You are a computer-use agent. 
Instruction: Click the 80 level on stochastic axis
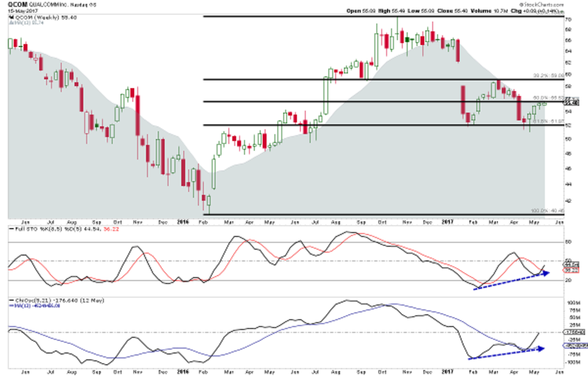click(569, 242)
